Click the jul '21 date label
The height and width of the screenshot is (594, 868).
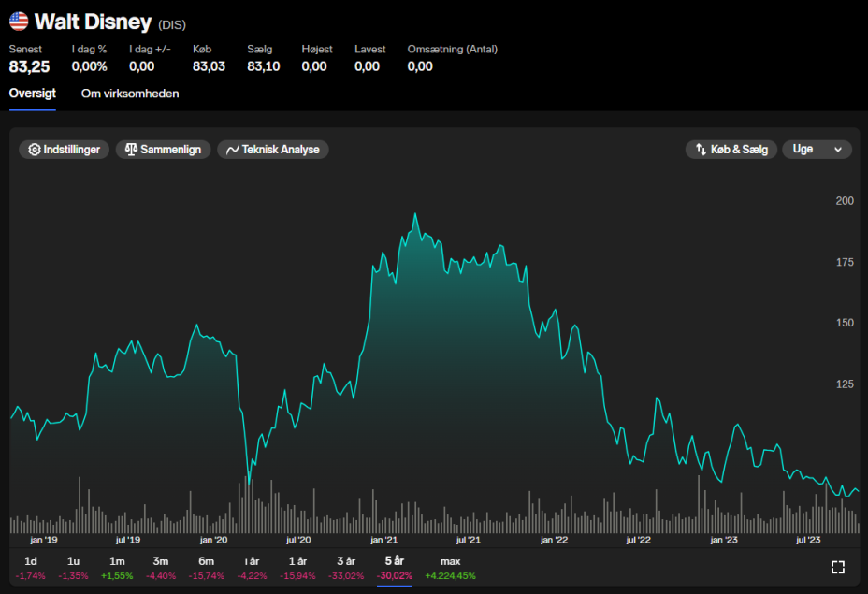pos(469,540)
